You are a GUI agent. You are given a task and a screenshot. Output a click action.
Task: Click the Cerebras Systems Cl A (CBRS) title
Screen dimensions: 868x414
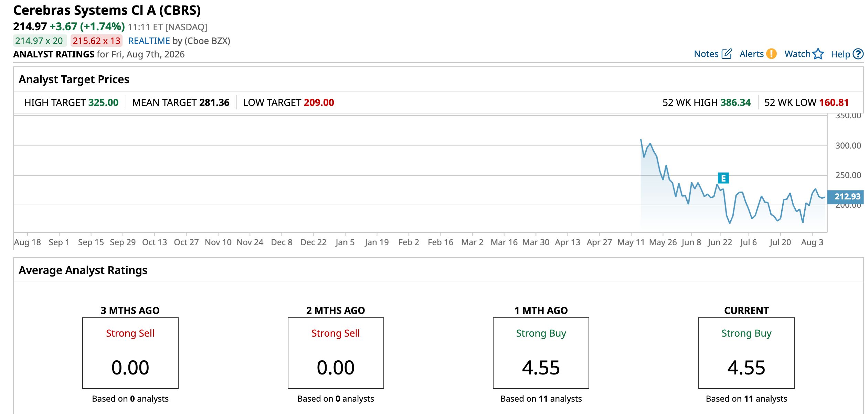pyautogui.click(x=107, y=10)
